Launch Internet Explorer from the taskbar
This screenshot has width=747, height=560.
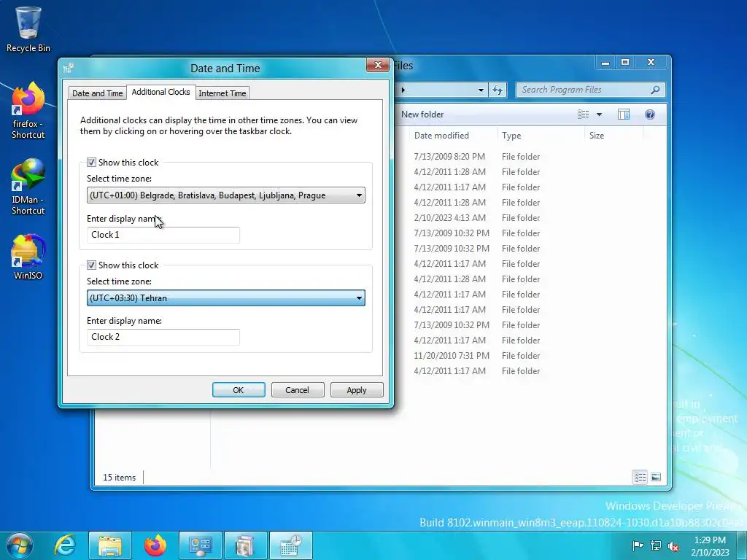click(x=65, y=545)
